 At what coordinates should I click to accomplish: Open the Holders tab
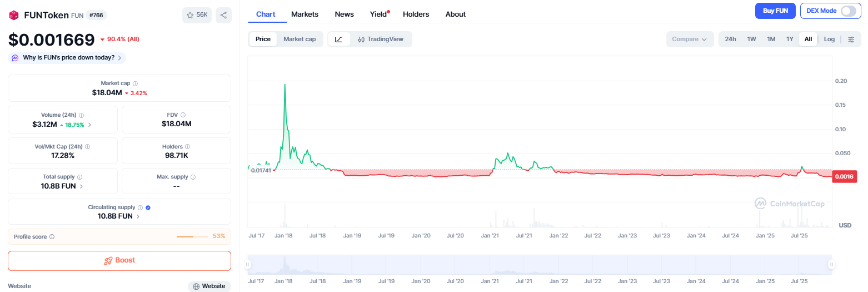tap(416, 14)
